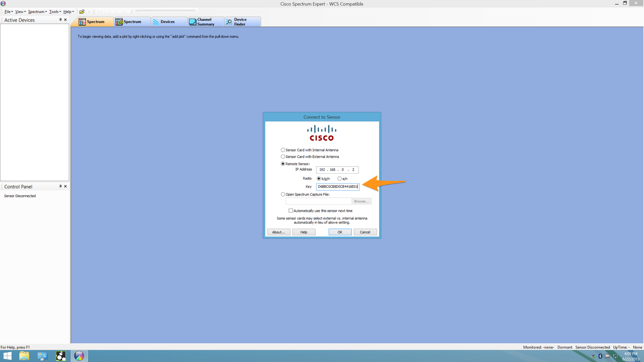Click the capture file path field
The width and height of the screenshot is (644, 362).
[x=318, y=201]
